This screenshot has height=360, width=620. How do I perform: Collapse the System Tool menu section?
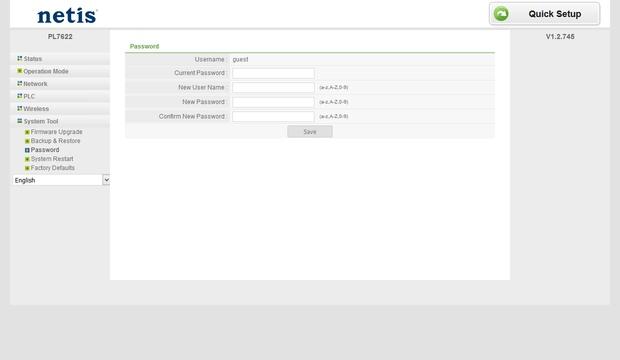coord(40,121)
